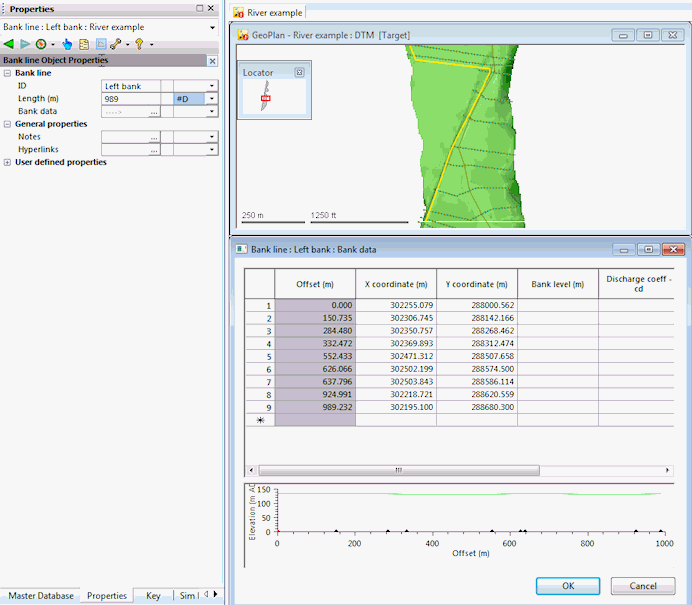Click the Length field showing 989
This screenshot has height=605, width=692.
pyautogui.click(x=131, y=99)
